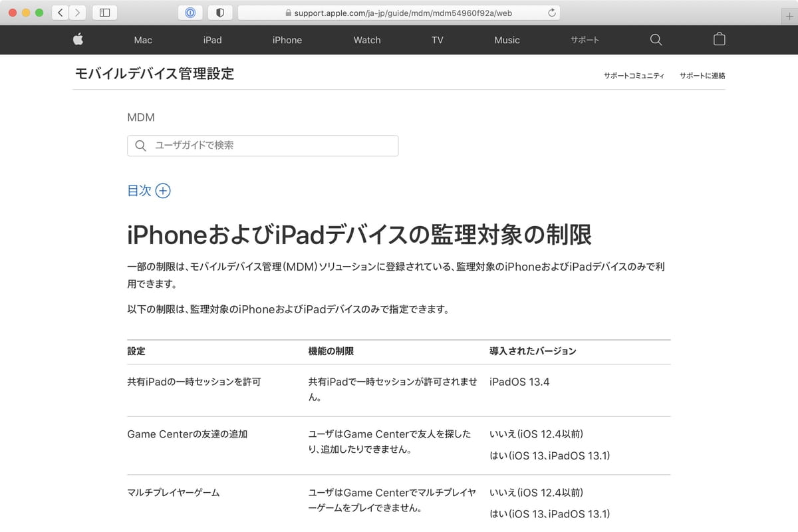Go back with Safari's back arrow

(x=61, y=13)
